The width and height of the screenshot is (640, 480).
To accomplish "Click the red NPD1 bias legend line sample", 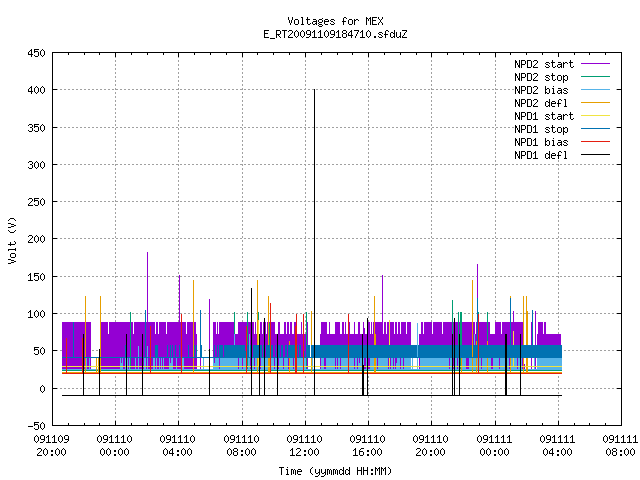I will click(x=595, y=142).
